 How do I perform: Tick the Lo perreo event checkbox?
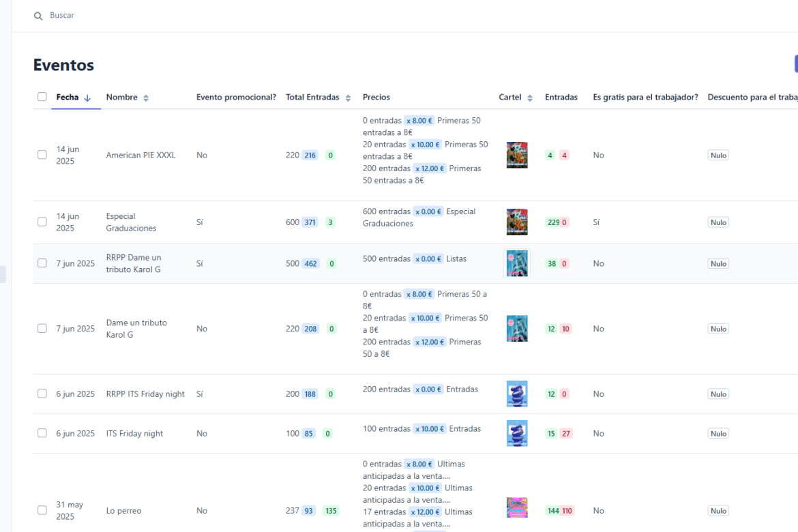(42, 510)
